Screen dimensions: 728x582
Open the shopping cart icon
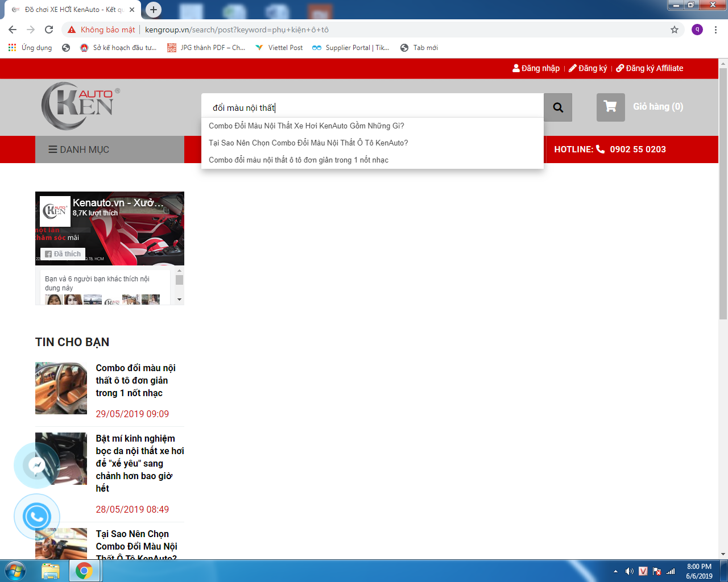tap(610, 107)
